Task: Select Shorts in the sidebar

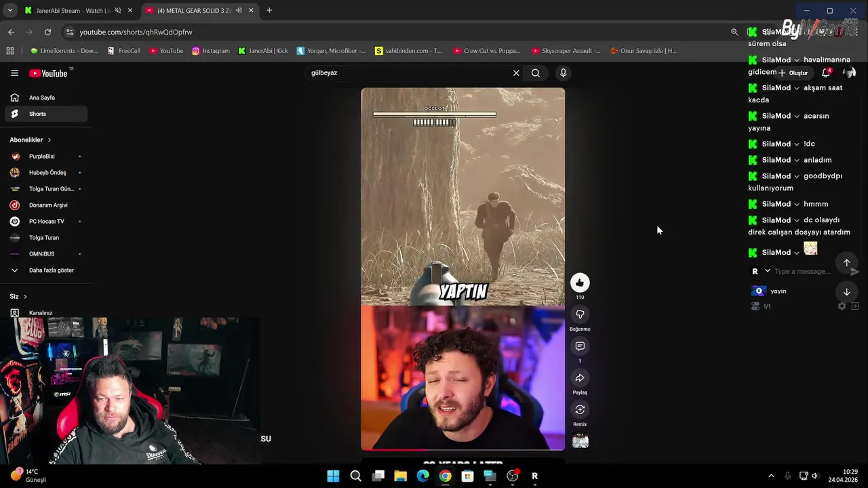Action: click(46, 114)
